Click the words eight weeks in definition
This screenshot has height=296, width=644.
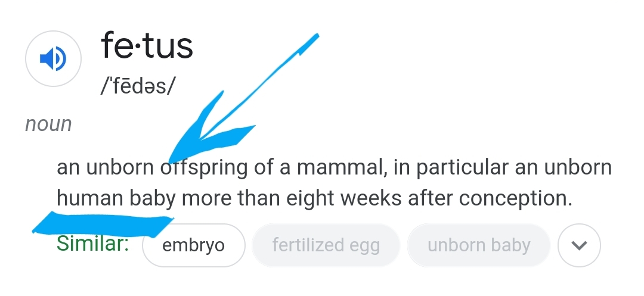point(344,199)
